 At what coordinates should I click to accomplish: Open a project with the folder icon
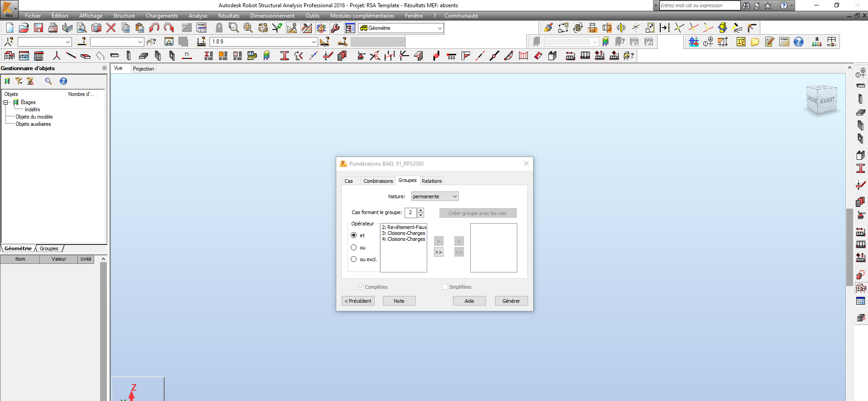point(24,28)
